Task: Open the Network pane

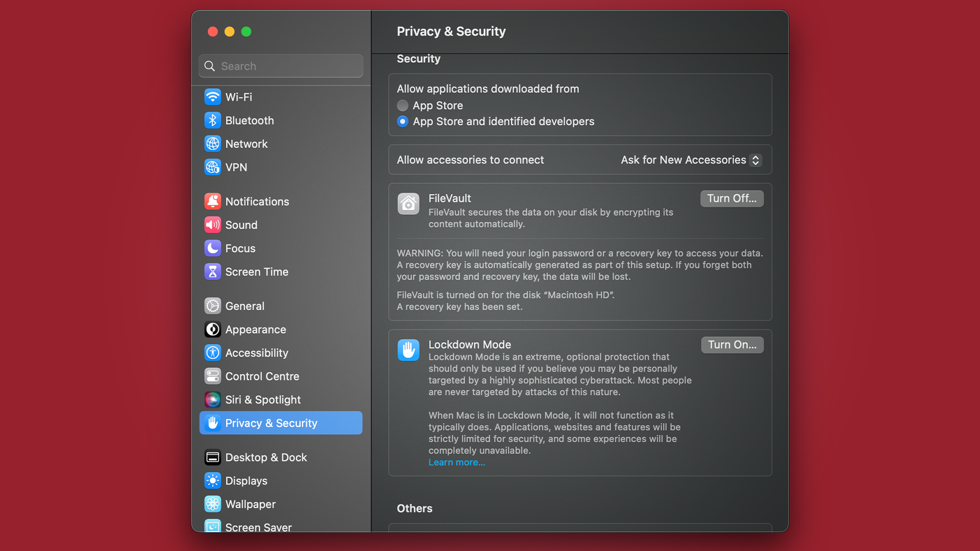Action: (x=247, y=144)
